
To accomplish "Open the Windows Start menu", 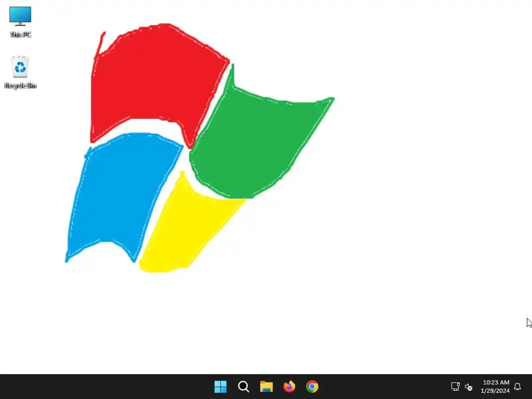I will click(x=220, y=387).
